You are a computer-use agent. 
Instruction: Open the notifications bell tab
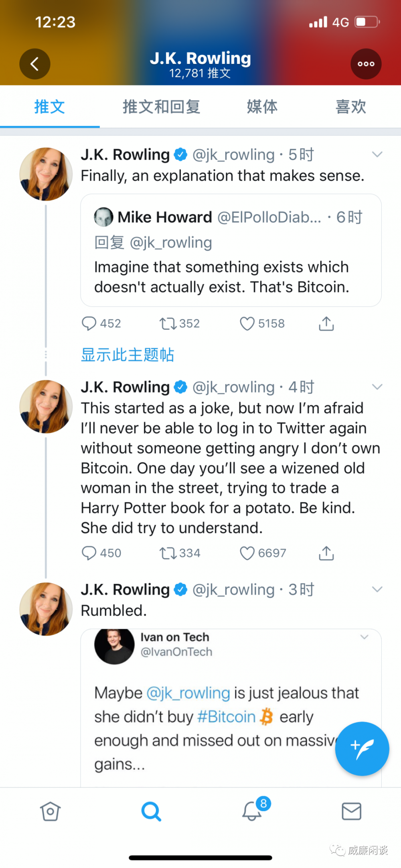click(x=252, y=811)
